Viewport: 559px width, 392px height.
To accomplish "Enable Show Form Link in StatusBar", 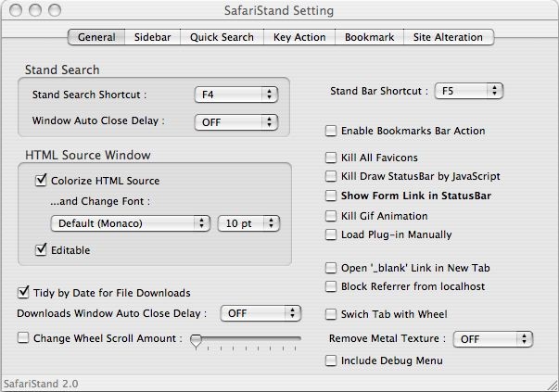I will [331, 196].
